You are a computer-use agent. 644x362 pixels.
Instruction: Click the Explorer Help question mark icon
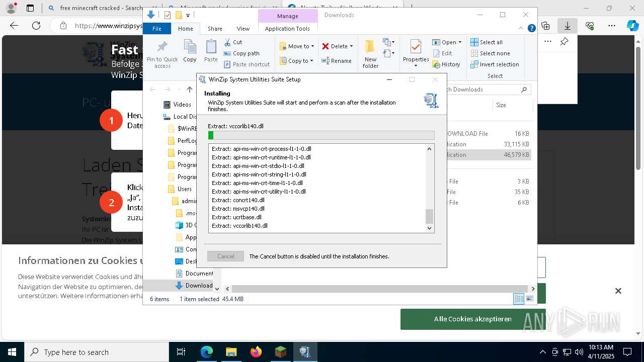coord(531,29)
